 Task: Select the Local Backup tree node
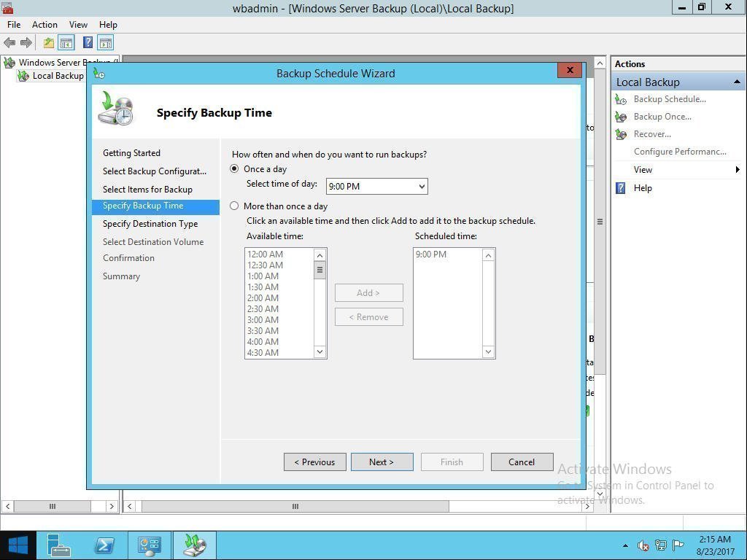[x=58, y=76]
